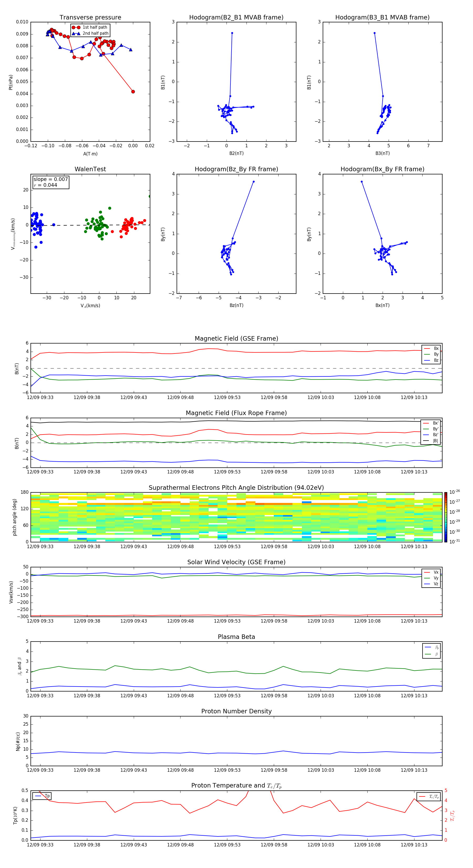Click the 'VA(km/s)' x-axis label of WalenTest
The height and width of the screenshot is (868, 473).
90,306
